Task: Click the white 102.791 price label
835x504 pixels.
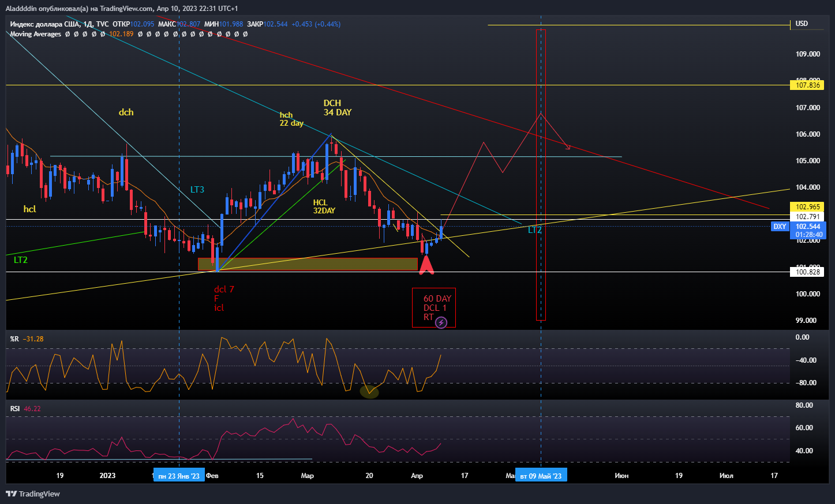Action: click(808, 217)
